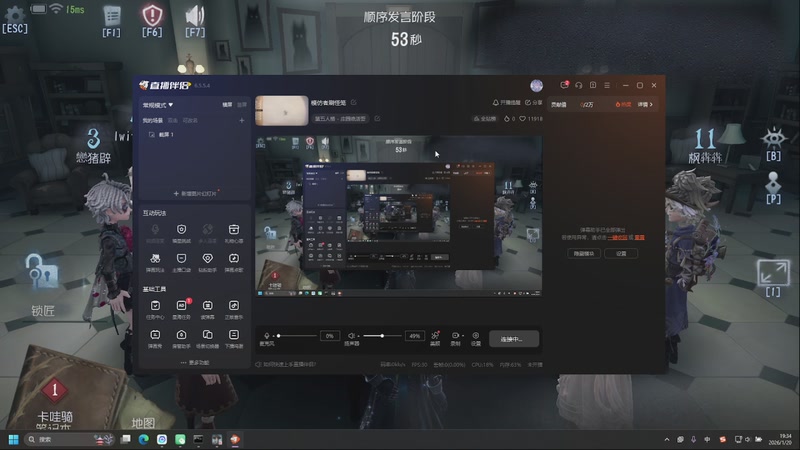Click the Windows taskbar search box
800x450 pixels.
(69, 439)
